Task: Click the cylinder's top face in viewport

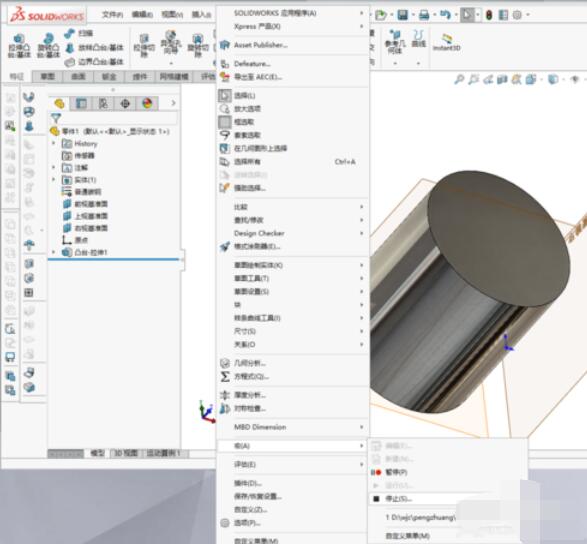Action: tap(498, 238)
